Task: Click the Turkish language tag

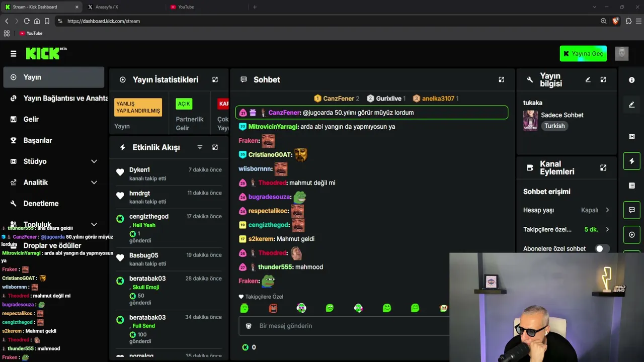Action: pos(554,126)
